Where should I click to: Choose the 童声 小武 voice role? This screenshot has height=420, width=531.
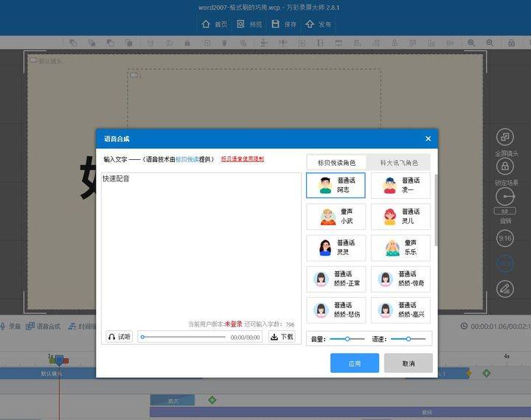pyautogui.click(x=336, y=216)
